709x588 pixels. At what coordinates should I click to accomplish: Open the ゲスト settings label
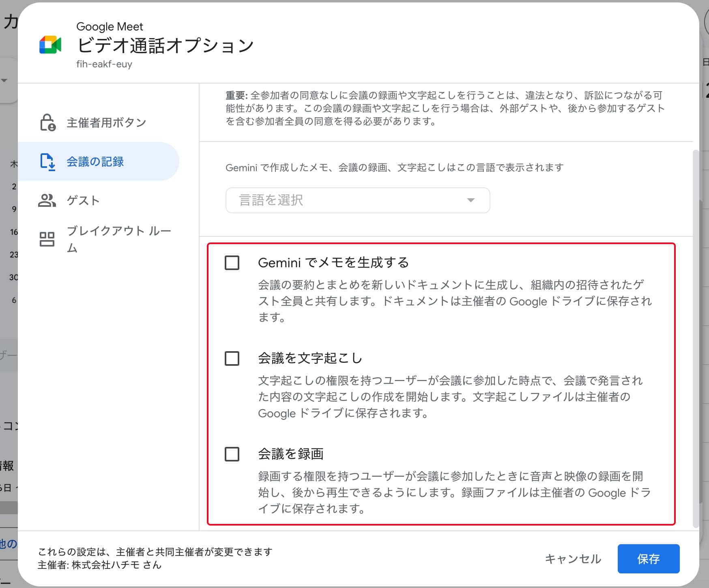[83, 200]
